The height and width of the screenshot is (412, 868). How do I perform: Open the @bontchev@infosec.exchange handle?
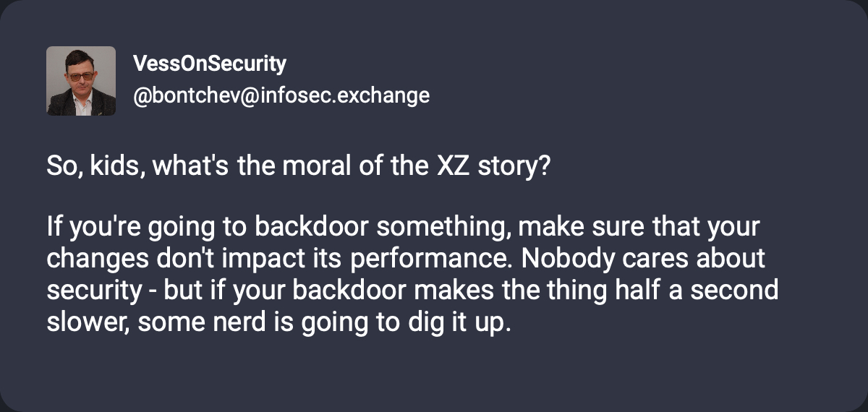[281, 95]
